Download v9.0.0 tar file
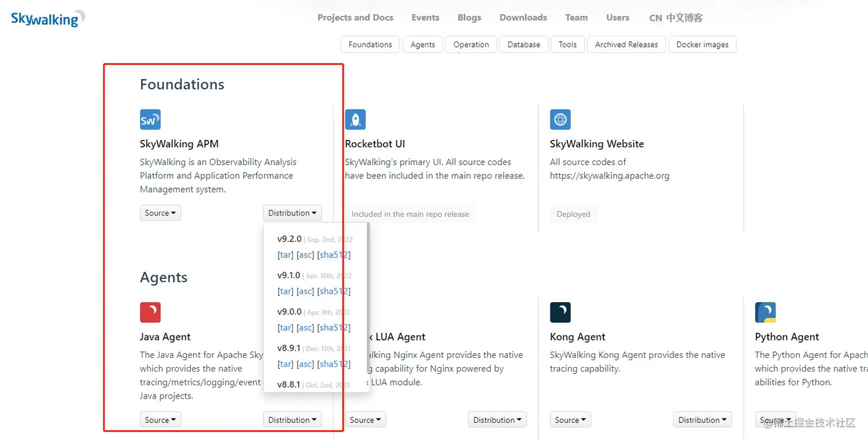This screenshot has height=441, width=868. click(285, 327)
